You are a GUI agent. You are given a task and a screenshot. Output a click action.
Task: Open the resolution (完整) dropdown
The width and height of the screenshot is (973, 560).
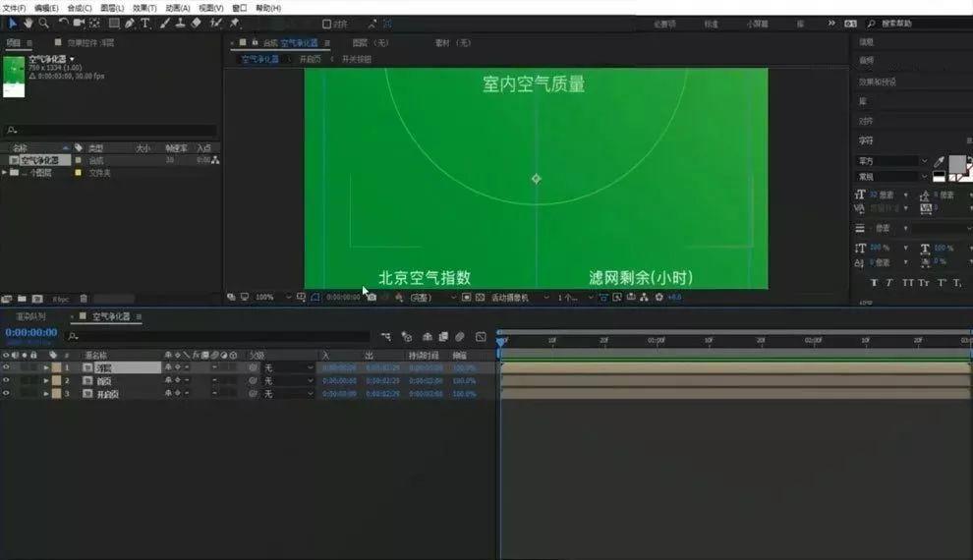pyautogui.click(x=432, y=297)
